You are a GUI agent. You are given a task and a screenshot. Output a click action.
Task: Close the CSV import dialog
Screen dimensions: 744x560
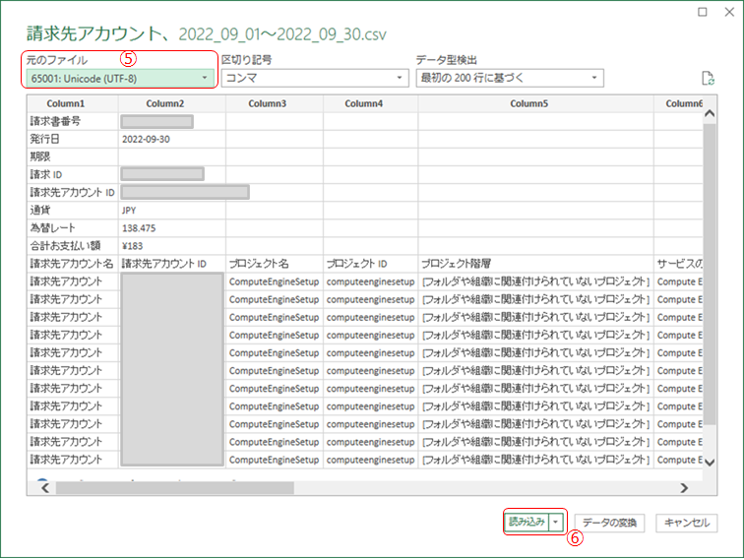click(x=728, y=13)
